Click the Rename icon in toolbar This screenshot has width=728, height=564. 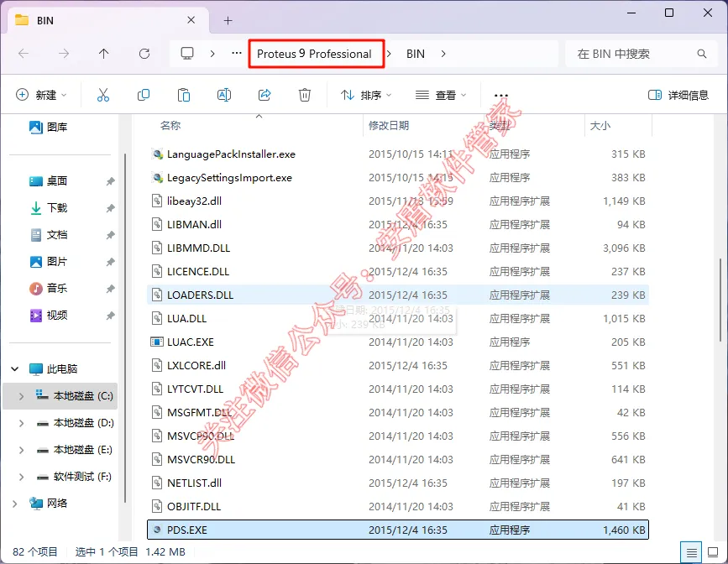coord(224,95)
